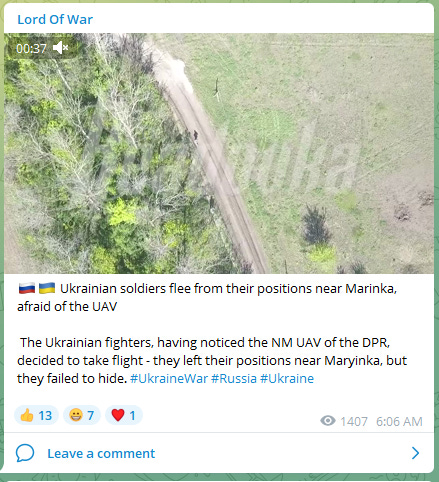
Task: Click the 00:37 video duration badge
Action: (x=31, y=49)
